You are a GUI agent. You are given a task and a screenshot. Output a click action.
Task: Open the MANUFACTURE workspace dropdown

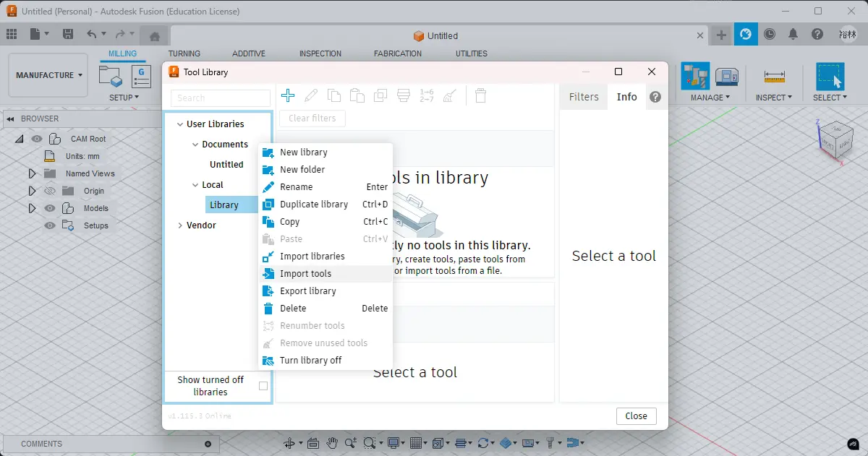[48, 75]
